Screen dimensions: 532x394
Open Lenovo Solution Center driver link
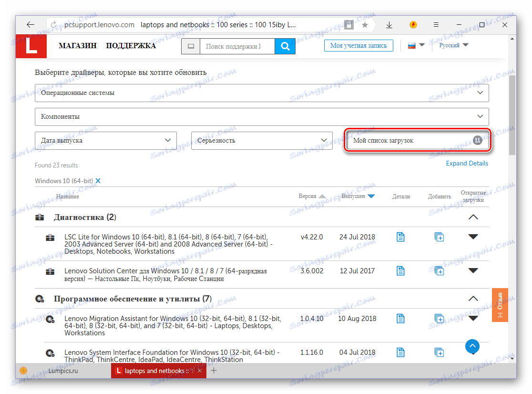(165, 275)
